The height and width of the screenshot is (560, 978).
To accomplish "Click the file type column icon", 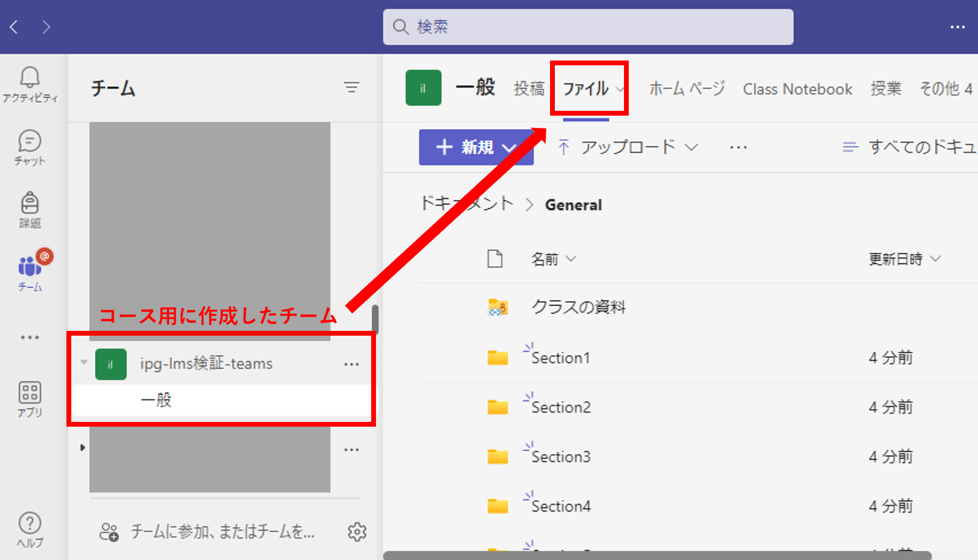I will tap(495, 259).
